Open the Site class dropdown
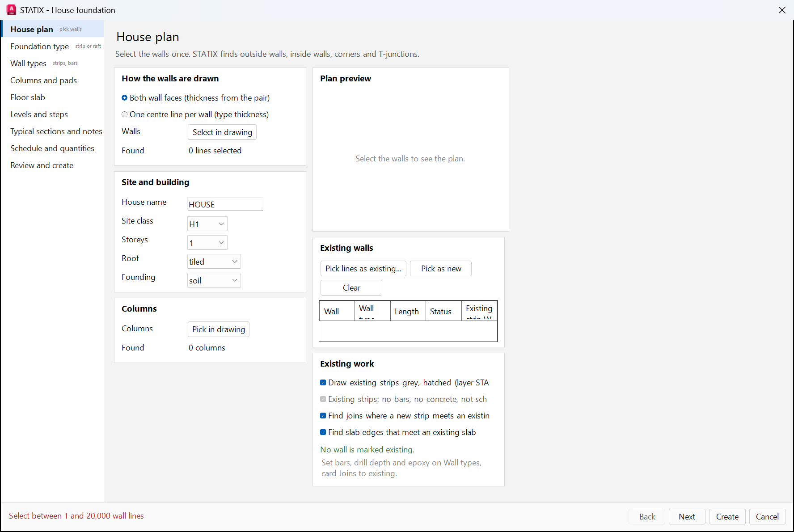 coord(207,224)
